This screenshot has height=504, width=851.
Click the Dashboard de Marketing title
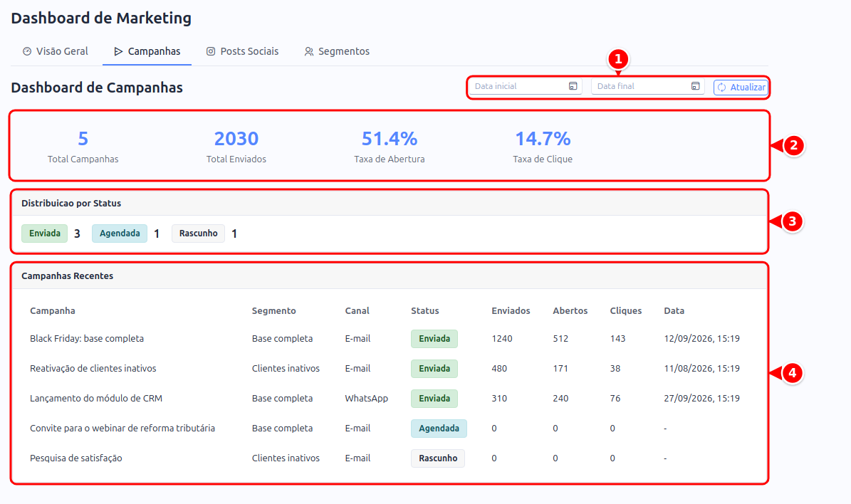[x=101, y=18]
